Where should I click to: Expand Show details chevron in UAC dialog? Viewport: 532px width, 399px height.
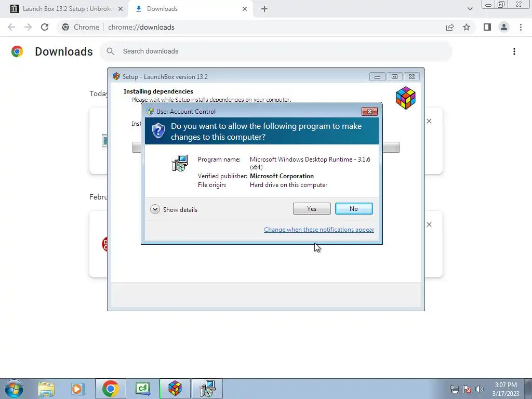point(155,209)
